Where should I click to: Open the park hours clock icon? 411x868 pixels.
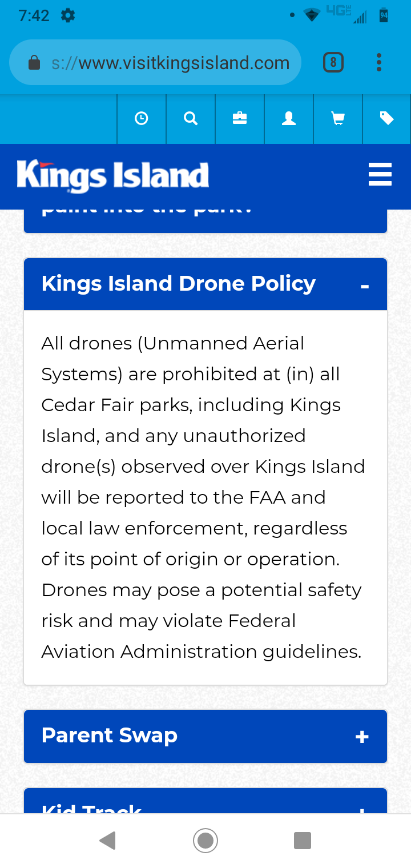[142, 119]
